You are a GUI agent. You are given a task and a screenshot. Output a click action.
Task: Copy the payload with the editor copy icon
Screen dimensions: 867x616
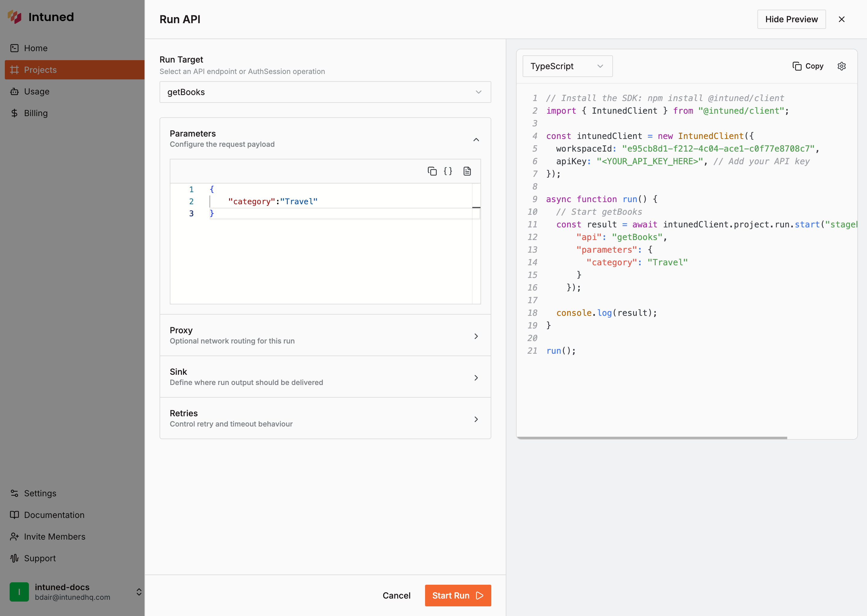(432, 171)
